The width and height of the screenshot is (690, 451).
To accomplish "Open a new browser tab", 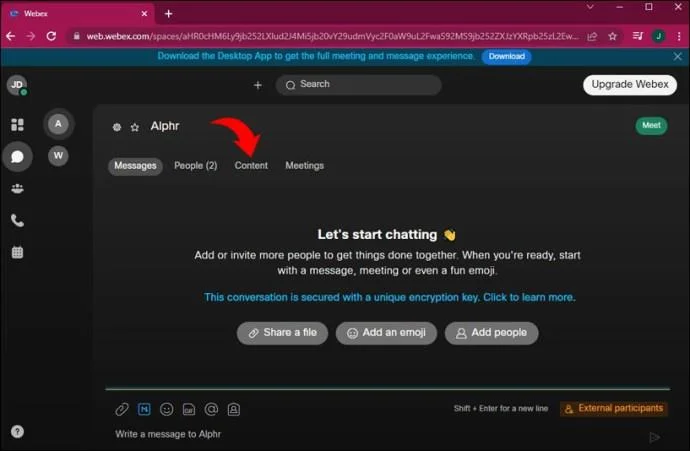I will coord(169,14).
